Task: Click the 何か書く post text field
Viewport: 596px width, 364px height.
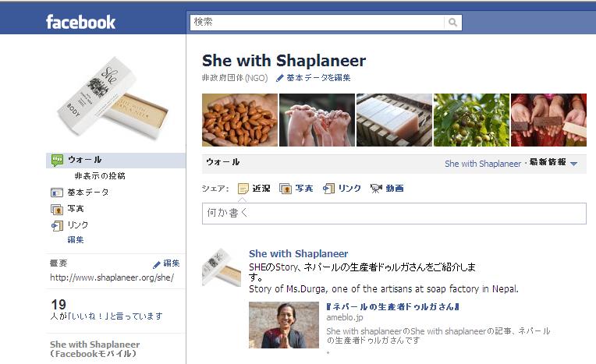Action: click(x=394, y=213)
